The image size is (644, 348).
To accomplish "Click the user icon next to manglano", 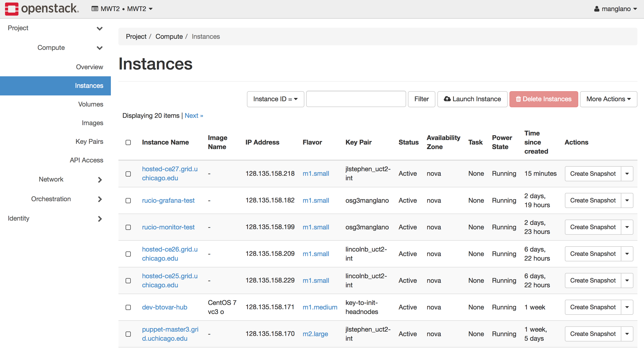I will tap(597, 9).
